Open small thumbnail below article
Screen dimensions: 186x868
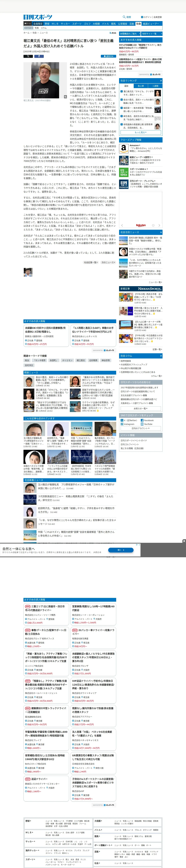point(28,272)
